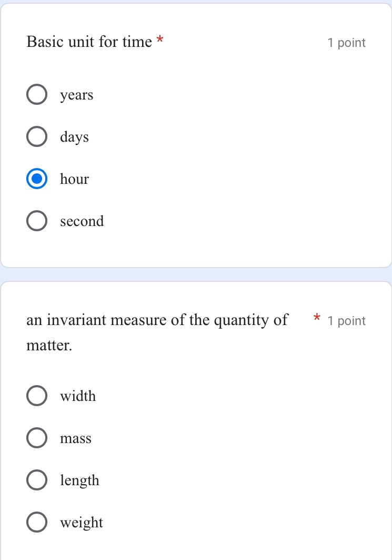Click the word 'width' answer label
This screenshot has width=392, height=560.
pyautogui.click(x=78, y=396)
